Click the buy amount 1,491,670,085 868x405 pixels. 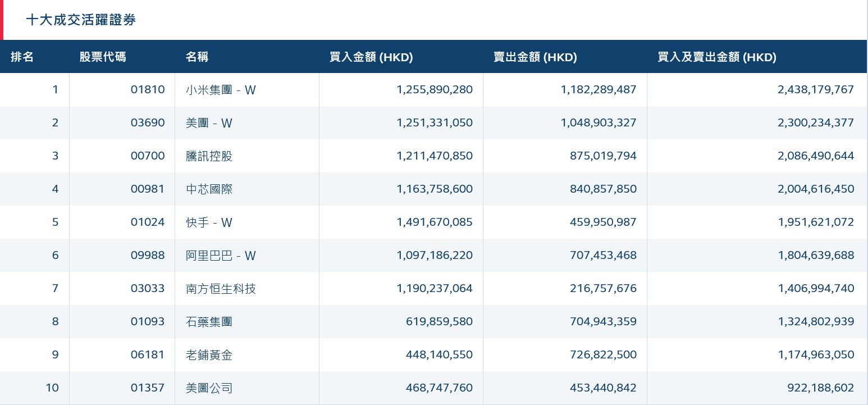pos(434,222)
